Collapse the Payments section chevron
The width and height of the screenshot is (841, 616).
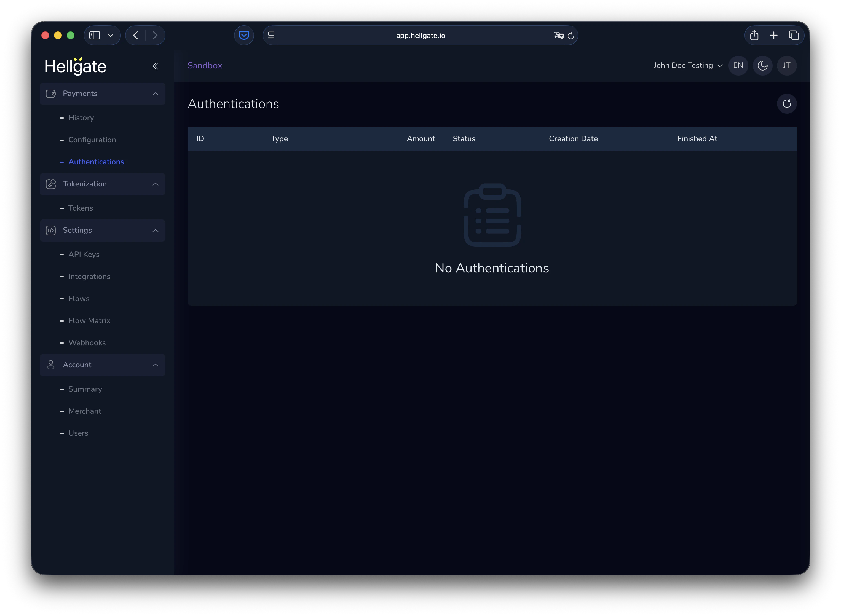tap(156, 94)
